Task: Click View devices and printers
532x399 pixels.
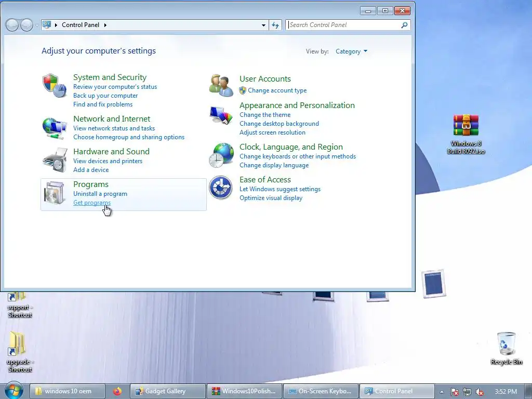Action: (108, 161)
